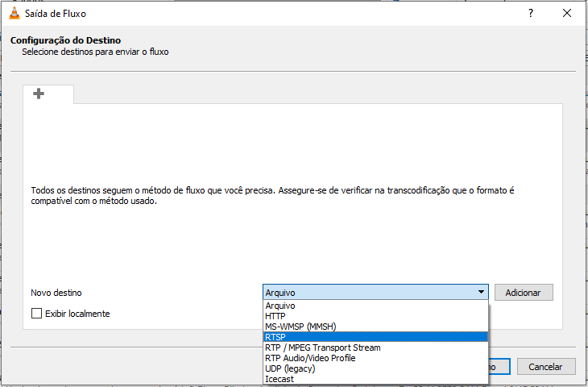Viewport: 588px width, 387px height.
Task: Click the 'Todos os destinos seguem' description text
Action: coord(272,196)
